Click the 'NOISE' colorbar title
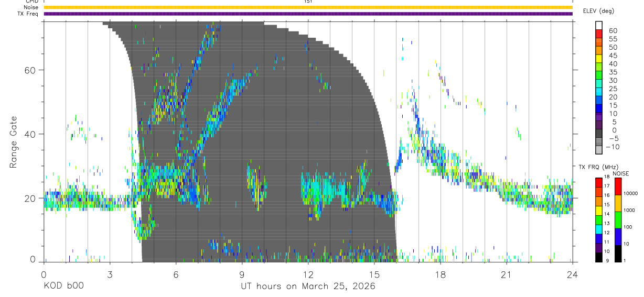Screen dimensions: 644x297 coord(621,173)
